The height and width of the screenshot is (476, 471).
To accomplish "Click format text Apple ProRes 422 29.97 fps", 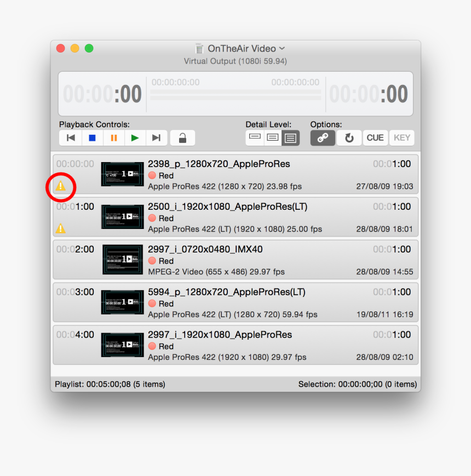I will 227,357.
